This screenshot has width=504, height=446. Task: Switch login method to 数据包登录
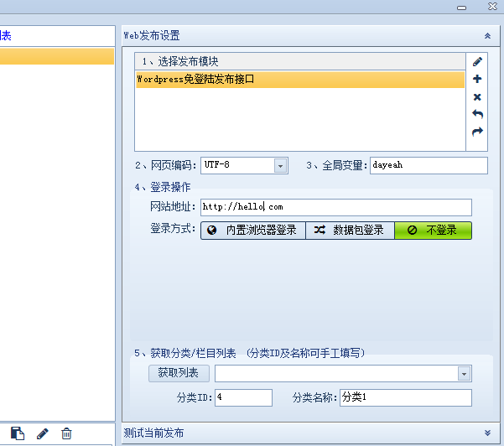coord(350,231)
